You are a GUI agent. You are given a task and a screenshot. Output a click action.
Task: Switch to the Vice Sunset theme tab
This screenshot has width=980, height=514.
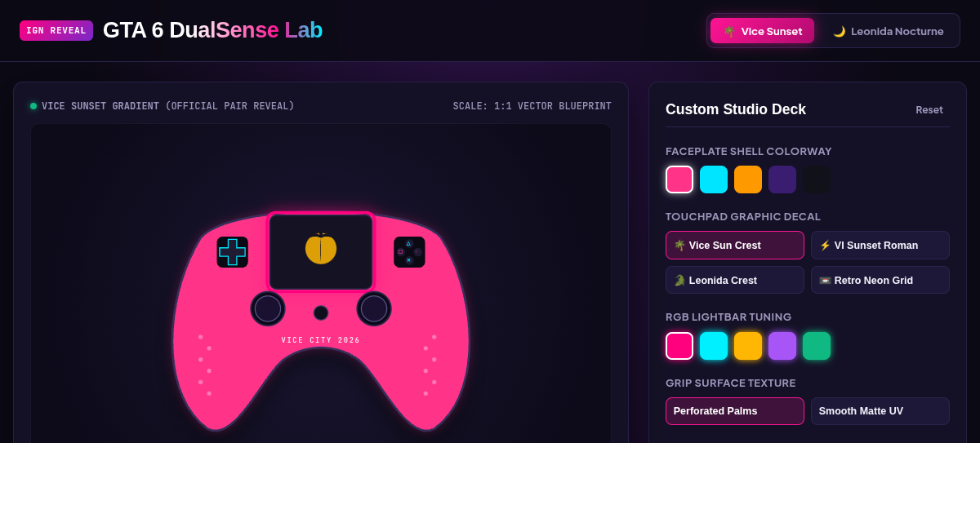click(x=762, y=31)
